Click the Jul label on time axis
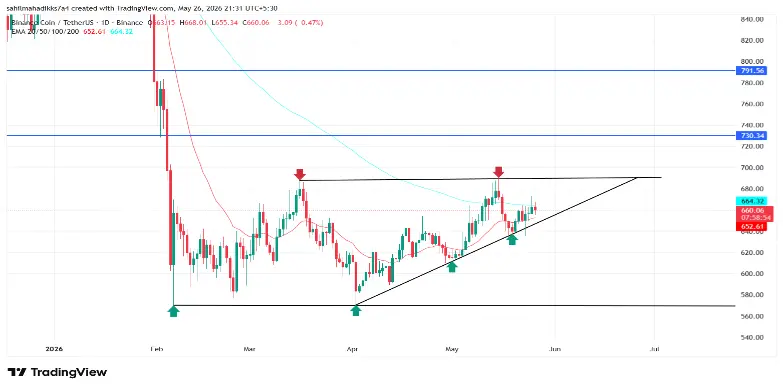This screenshot has width=783, height=388. coord(654,349)
